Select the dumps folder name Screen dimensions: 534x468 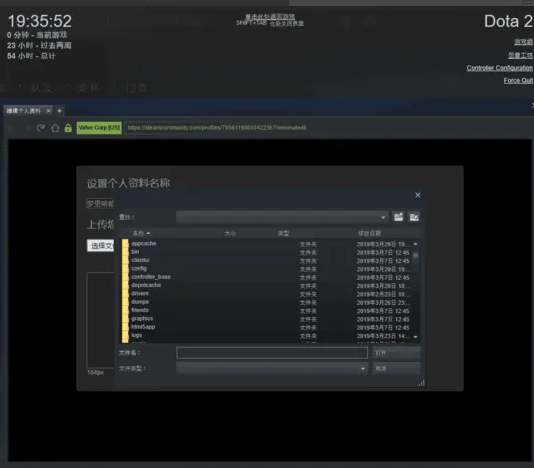pos(140,302)
